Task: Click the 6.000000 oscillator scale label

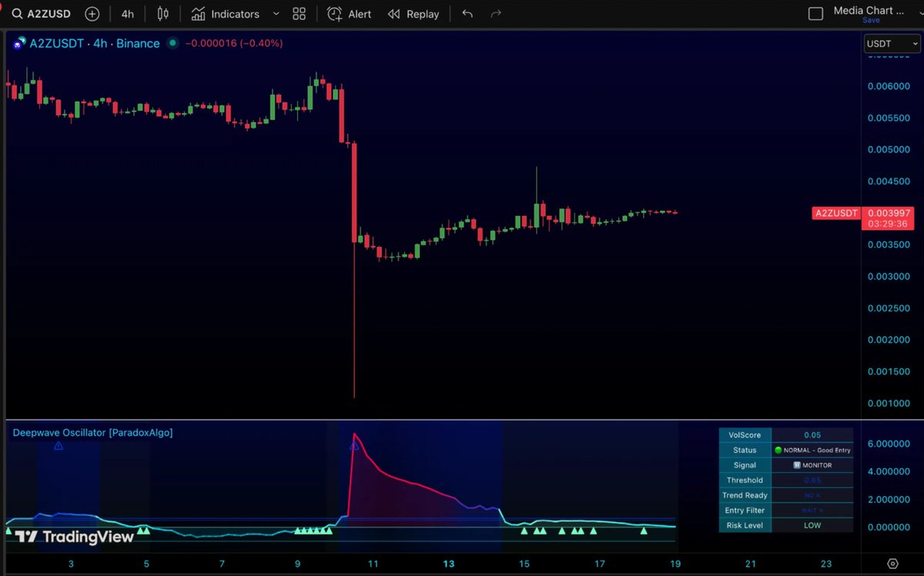Action: (x=888, y=444)
